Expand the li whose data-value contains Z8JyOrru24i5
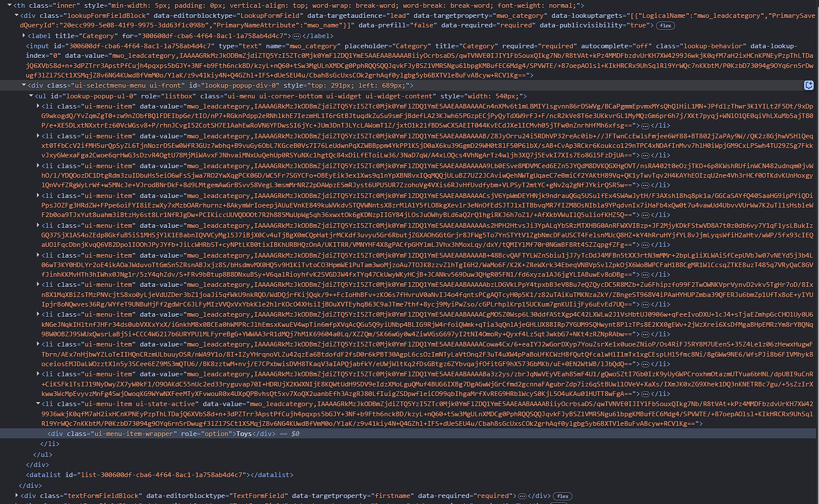 pyautogui.click(x=38, y=135)
